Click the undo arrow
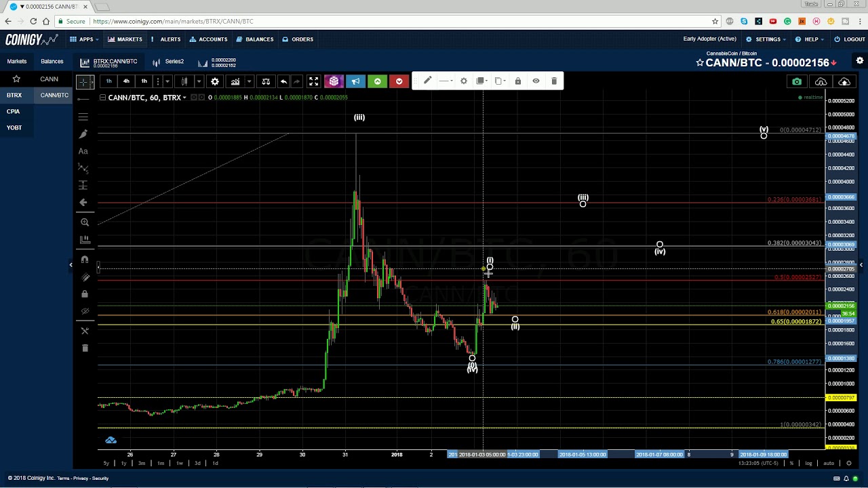The image size is (868, 488). (283, 81)
